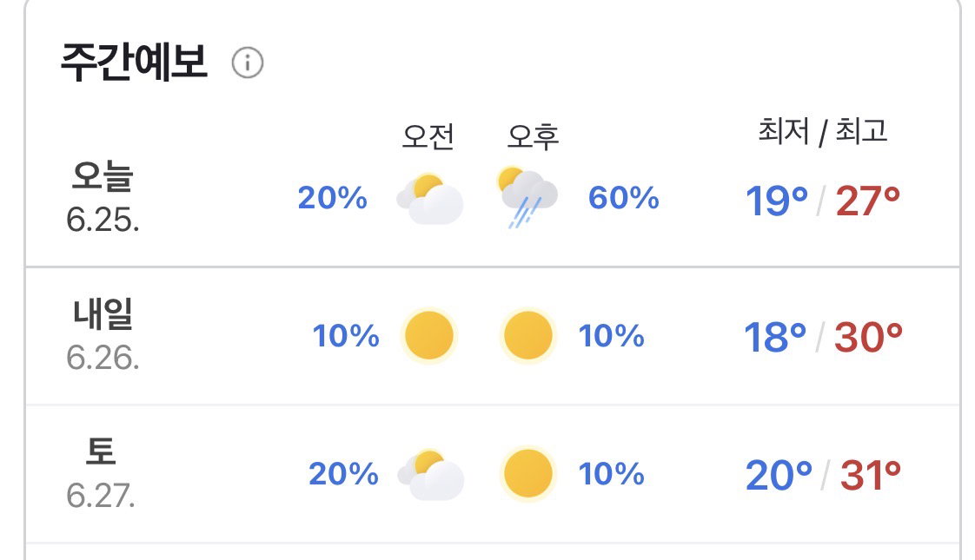Screen dimensions: 975x560
Task: Select tomorrow's high temperature 30°
Action: 868,338
